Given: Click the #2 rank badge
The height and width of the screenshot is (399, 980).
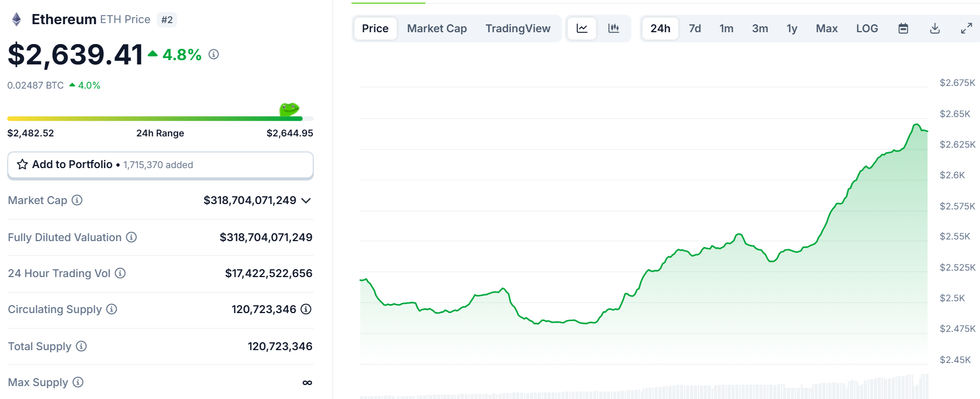Looking at the screenshot, I should [167, 20].
